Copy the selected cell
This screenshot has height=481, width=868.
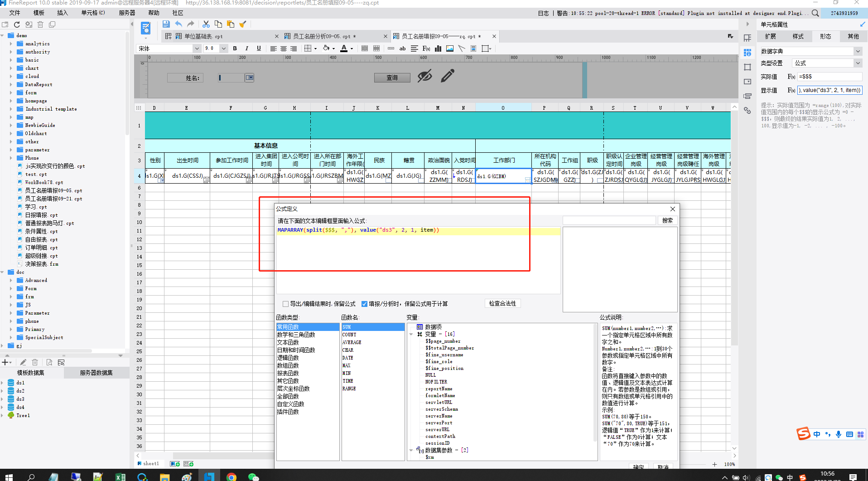(218, 24)
